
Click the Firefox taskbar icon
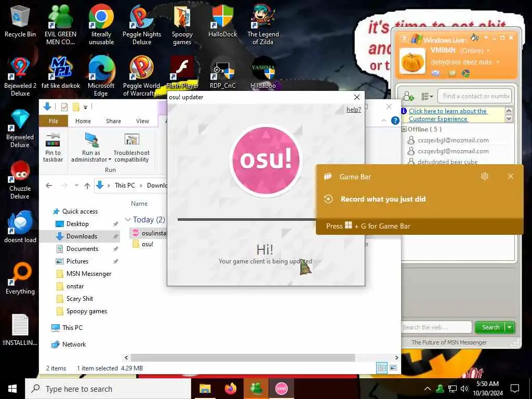click(230, 389)
